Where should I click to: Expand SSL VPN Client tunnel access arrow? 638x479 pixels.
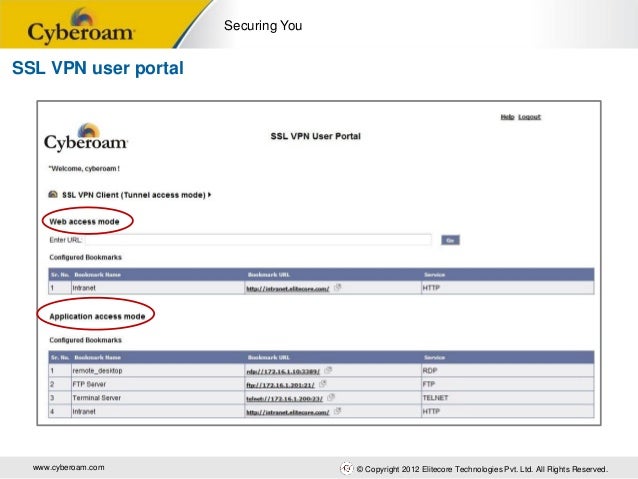click(x=210, y=195)
